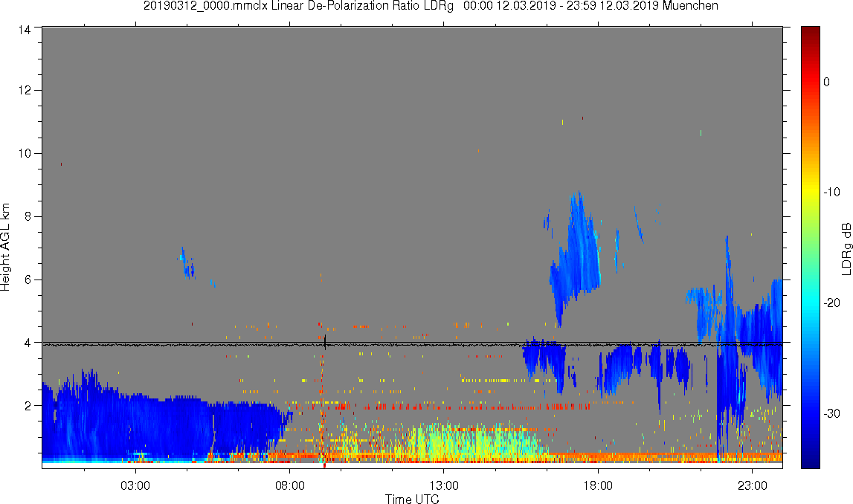The image size is (853, 504).
Task: Click the 2 km height tick label
Action: [27, 406]
